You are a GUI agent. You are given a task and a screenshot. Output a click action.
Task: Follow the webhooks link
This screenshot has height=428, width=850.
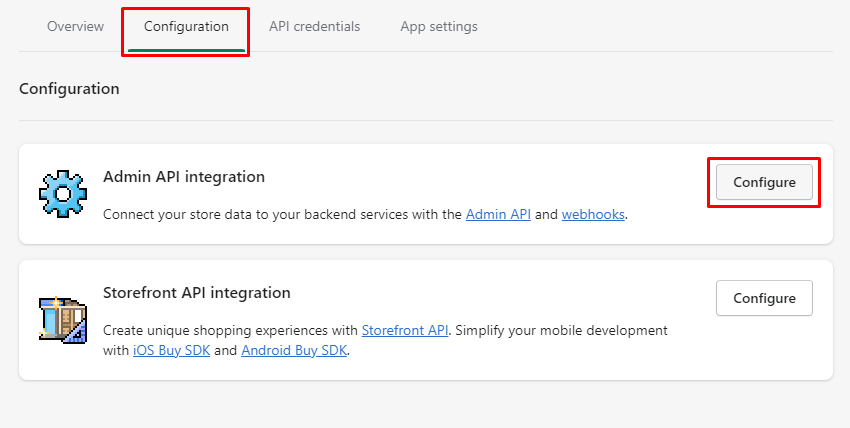593,214
